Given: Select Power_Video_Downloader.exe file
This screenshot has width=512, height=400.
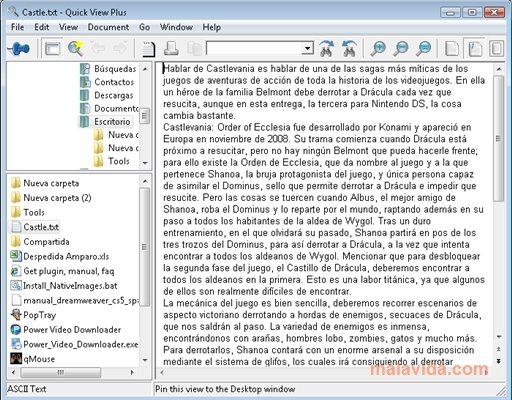Looking at the screenshot, I should click(75, 344).
